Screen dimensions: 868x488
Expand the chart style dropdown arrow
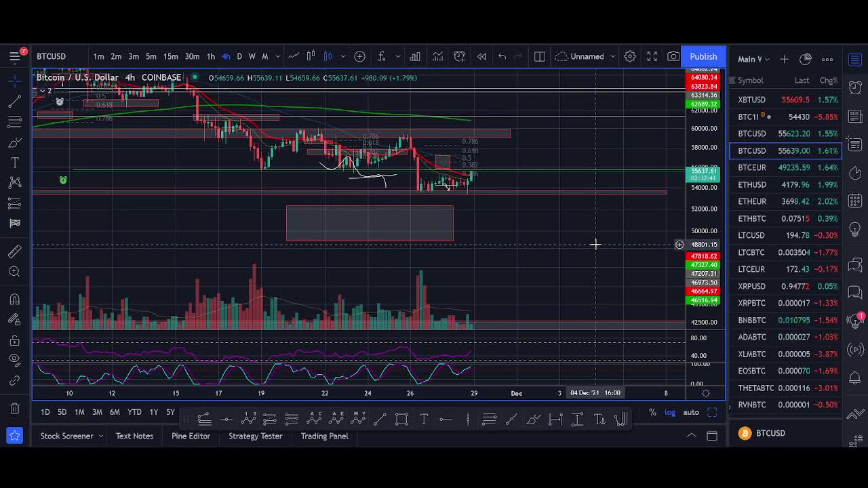[x=343, y=56]
